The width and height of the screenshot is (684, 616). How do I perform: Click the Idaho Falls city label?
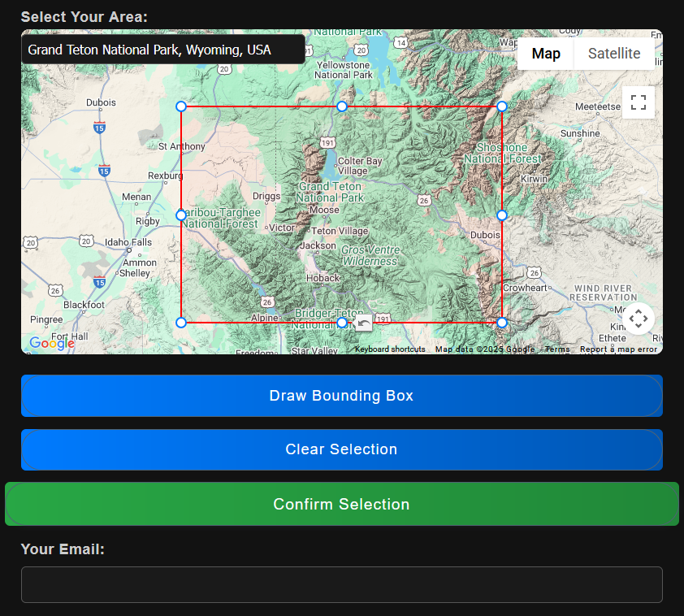point(128,242)
